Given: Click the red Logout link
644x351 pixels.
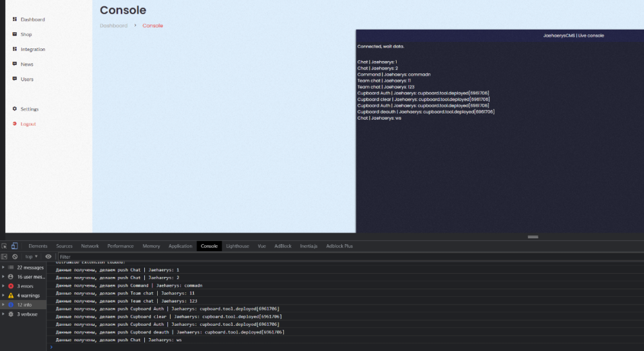Looking at the screenshot, I should tap(28, 124).
